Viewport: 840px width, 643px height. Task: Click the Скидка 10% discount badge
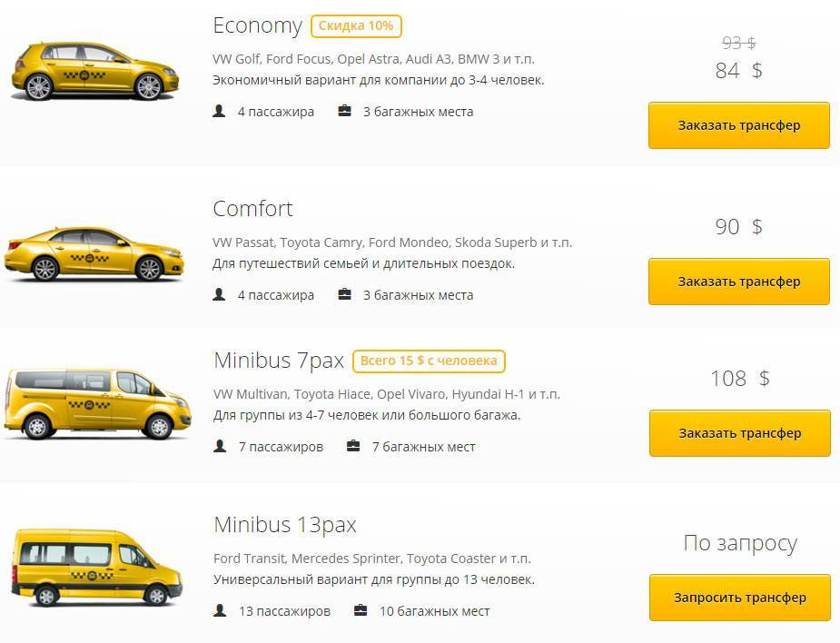click(x=356, y=26)
